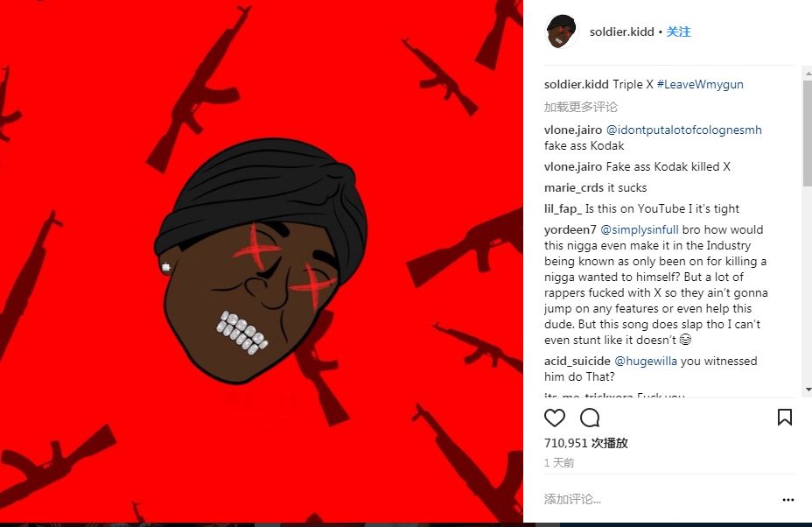Open the three-dot more options menu
812x527 pixels.
[788, 500]
